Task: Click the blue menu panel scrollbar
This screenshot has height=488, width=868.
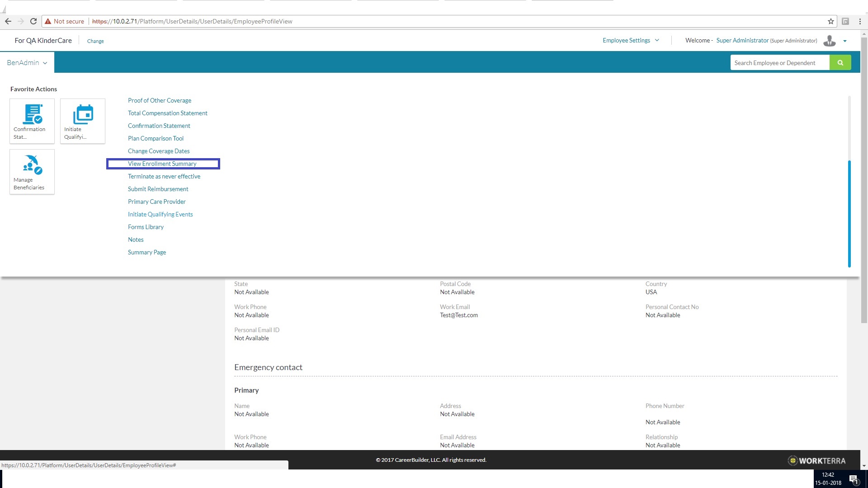Action: click(849, 213)
